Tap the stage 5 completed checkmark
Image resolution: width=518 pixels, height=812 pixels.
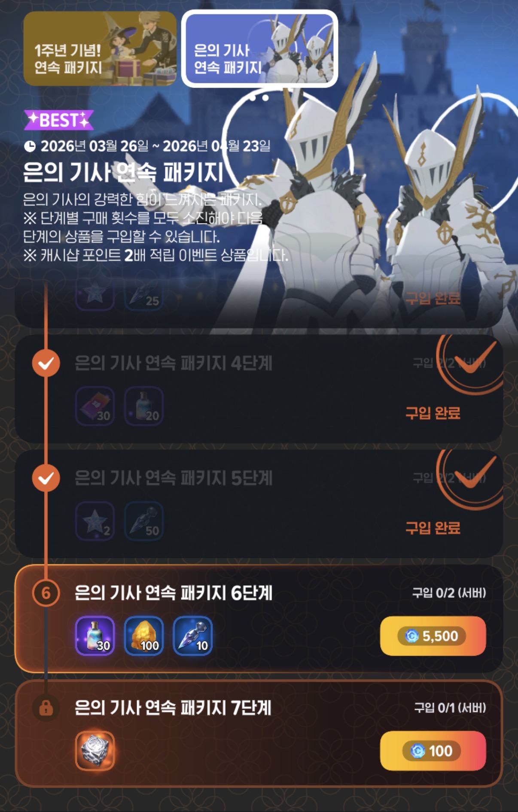coord(46,478)
